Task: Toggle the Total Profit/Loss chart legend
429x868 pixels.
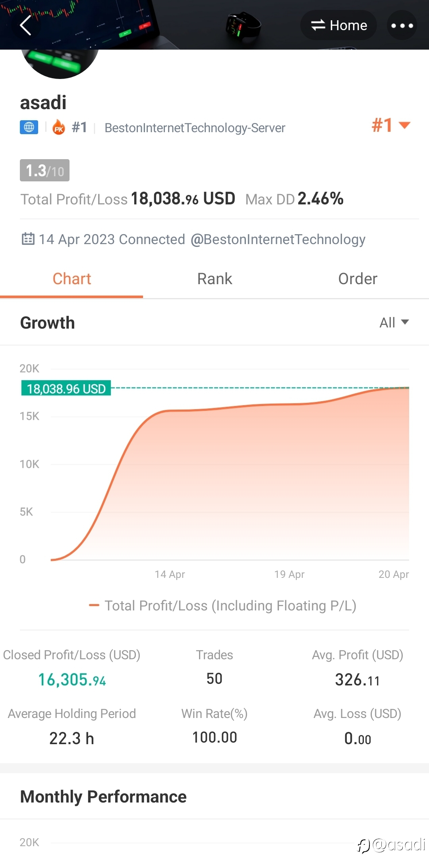Action: point(223,606)
